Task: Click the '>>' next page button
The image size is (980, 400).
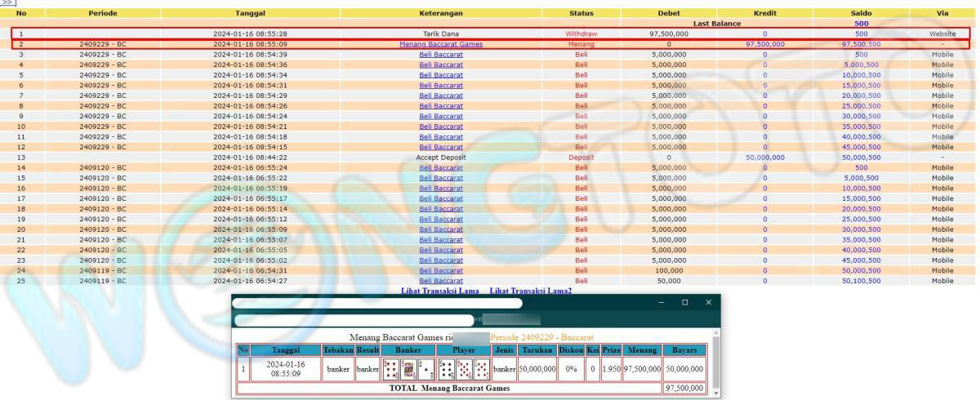Action: pyautogui.click(x=7, y=3)
